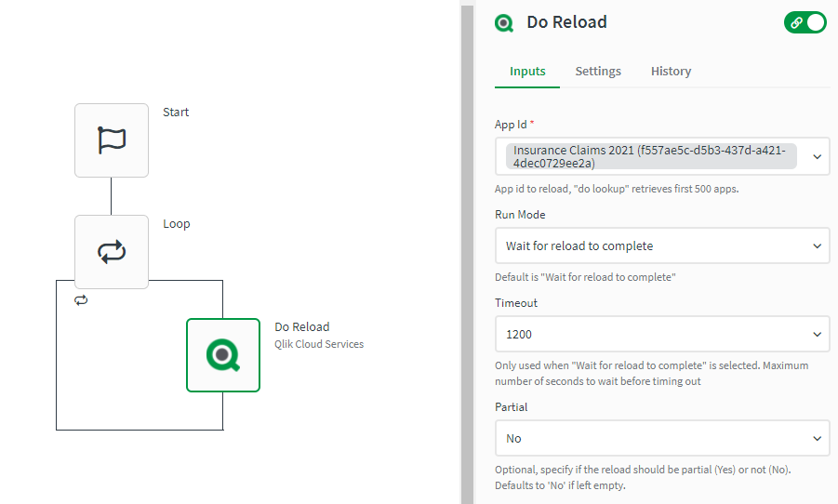Switch to the History tab
Image resolution: width=838 pixels, height=504 pixels.
click(671, 72)
